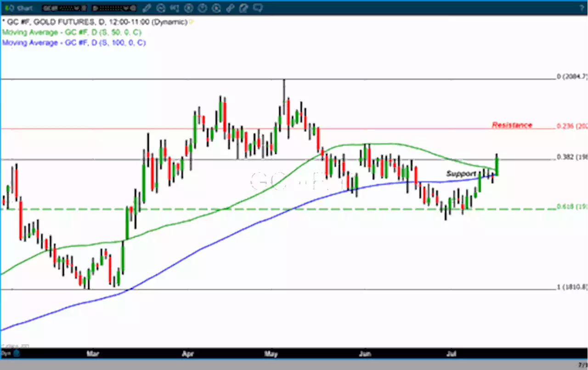This screenshot has height=370, width=588.
Task: Click the bar chart type icon
Action: tap(175, 8)
